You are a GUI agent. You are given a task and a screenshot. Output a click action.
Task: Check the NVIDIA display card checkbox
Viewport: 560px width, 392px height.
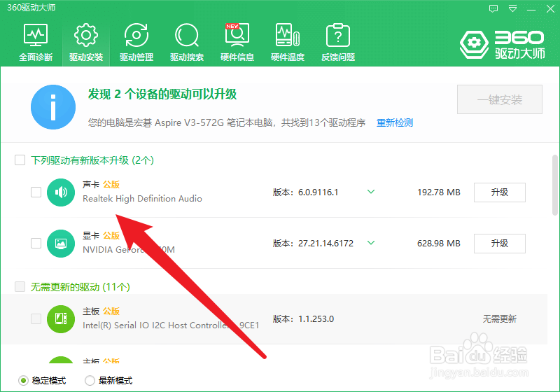point(36,243)
